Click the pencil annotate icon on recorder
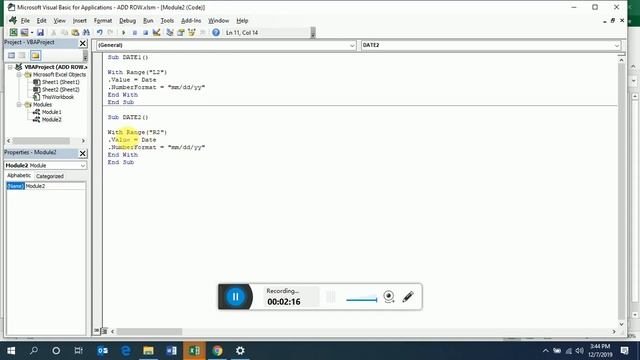This screenshot has height=360, width=640. pyautogui.click(x=408, y=296)
